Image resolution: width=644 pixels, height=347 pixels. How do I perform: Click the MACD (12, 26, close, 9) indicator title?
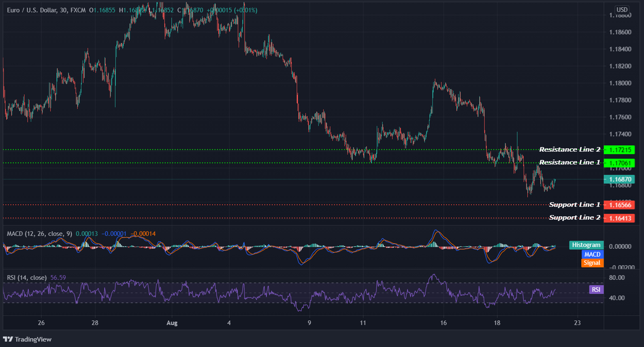pyautogui.click(x=39, y=234)
